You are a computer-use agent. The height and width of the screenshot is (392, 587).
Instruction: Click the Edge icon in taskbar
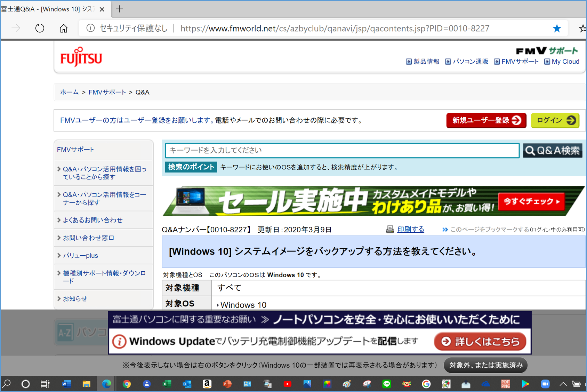[106, 384]
